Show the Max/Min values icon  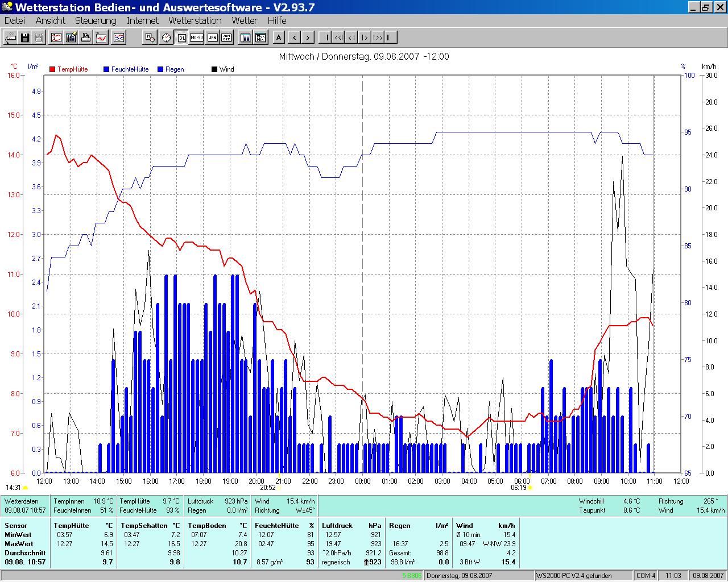[x=260, y=38]
